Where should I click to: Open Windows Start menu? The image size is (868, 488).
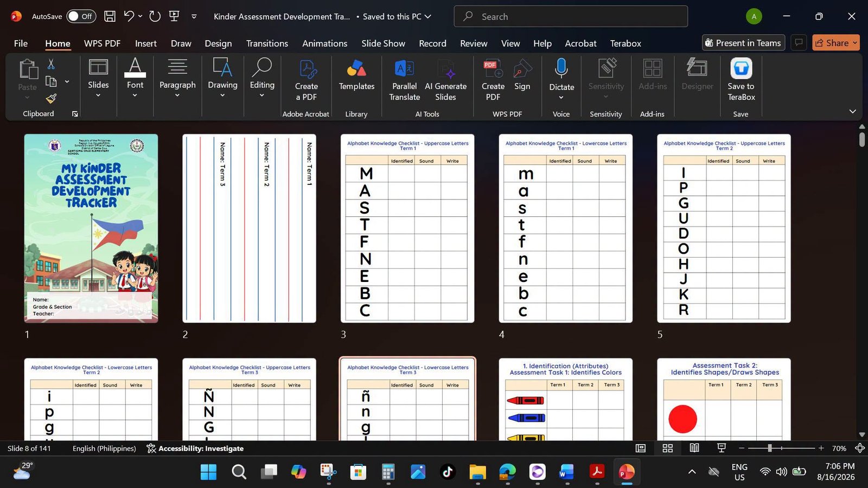click(208, 472)
